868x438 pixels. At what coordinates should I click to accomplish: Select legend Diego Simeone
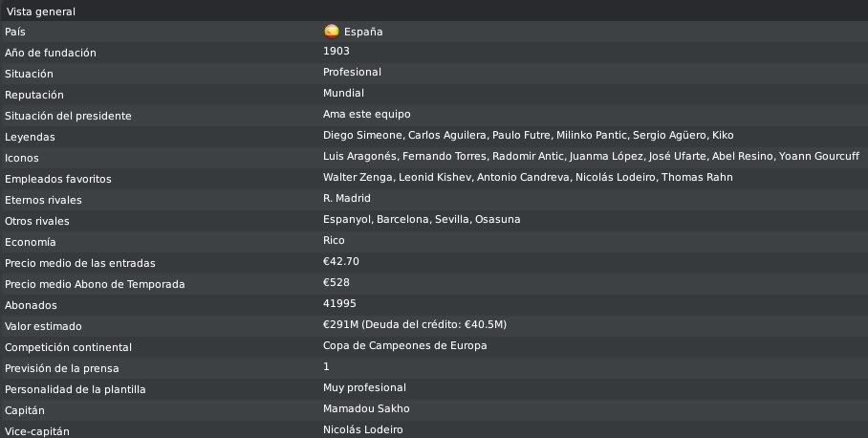[362, 135]
